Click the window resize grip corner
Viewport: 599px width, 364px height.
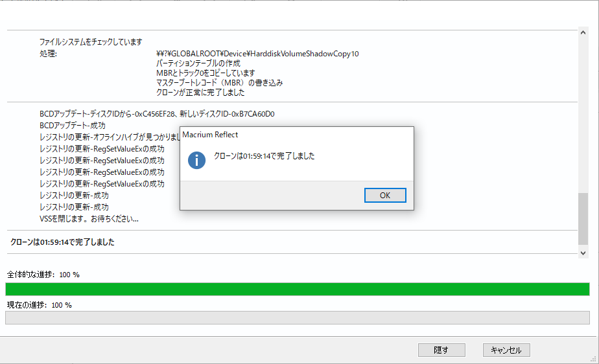pyautogui.click(x=593, y=359)
